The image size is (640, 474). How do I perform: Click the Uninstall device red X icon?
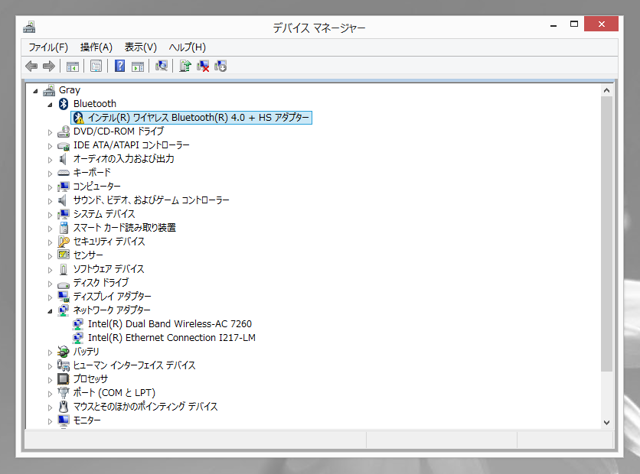pos(203,66)
